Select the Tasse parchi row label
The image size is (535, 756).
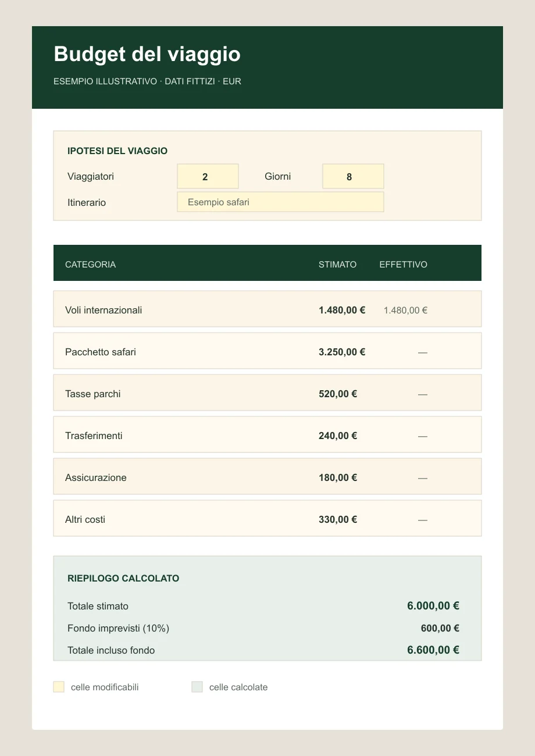tap(93, 394)
